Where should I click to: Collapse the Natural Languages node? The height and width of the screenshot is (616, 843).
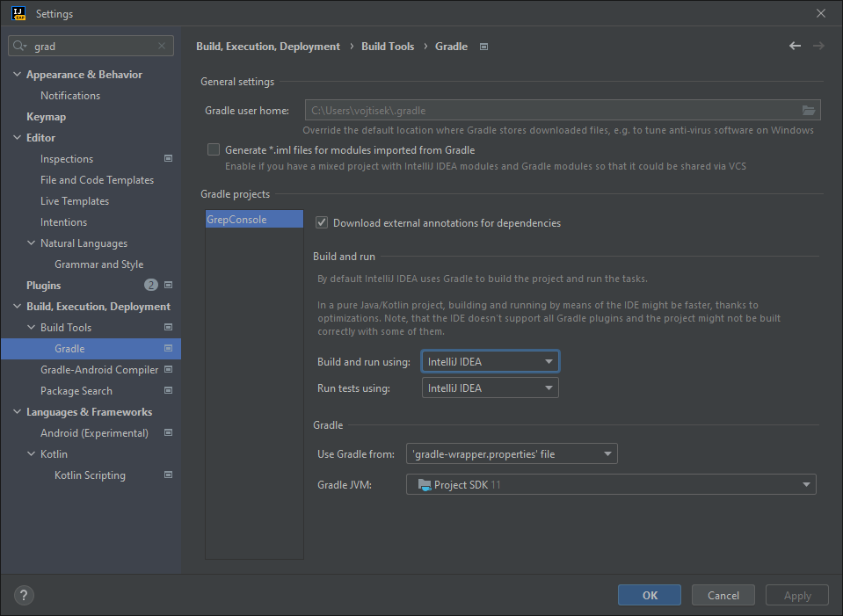(x=31, y=243)
